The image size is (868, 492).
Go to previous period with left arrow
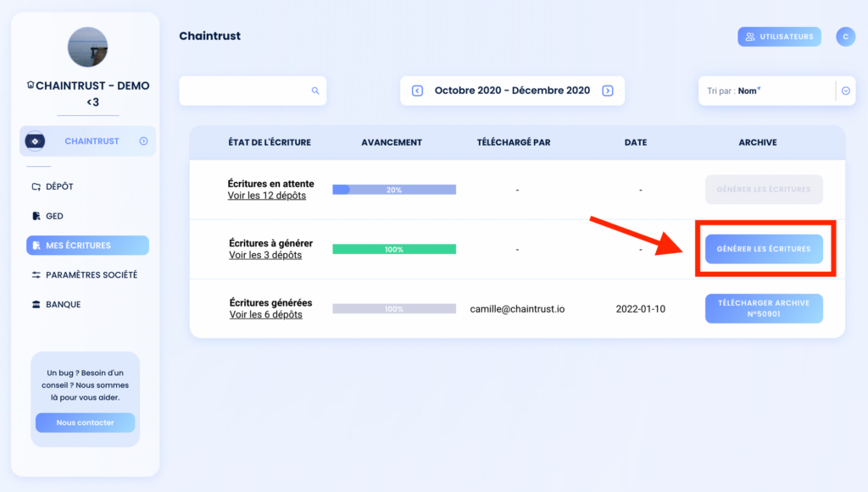(417, 91)
